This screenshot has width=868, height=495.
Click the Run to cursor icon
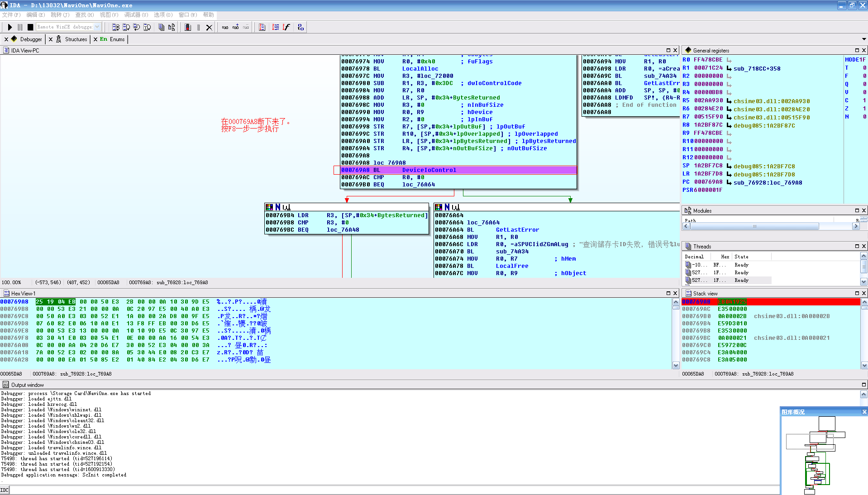point(147,27)
